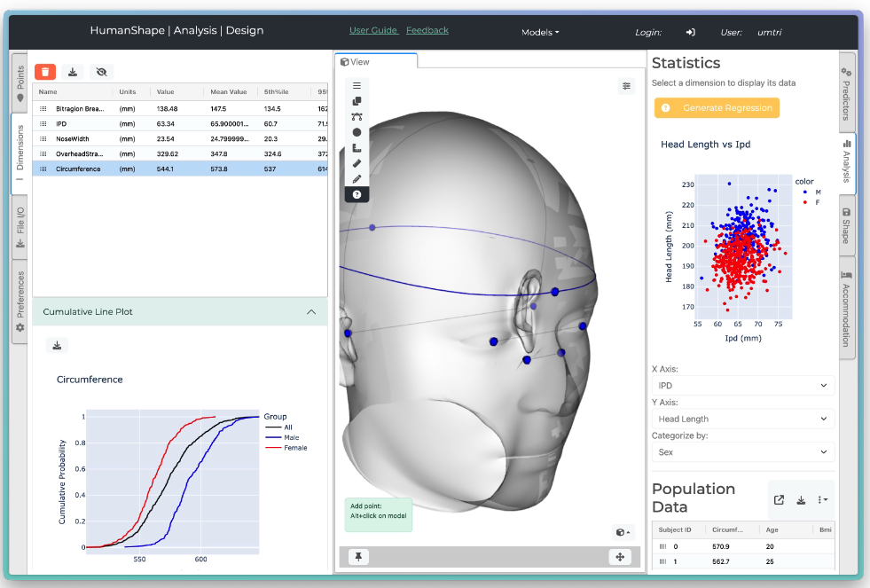Open Population Data in external window
The width and height of the screenshot is (870, 588).
[779, 500]
